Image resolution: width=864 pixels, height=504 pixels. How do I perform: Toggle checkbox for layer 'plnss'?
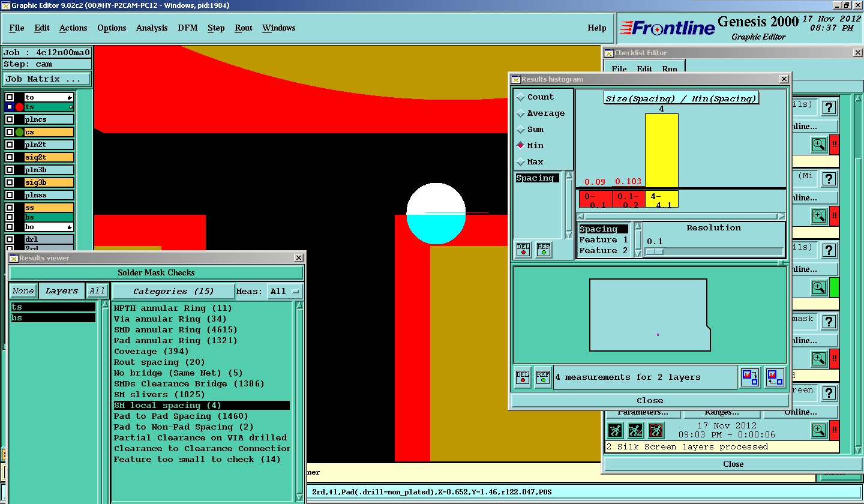tap(10, 195)
